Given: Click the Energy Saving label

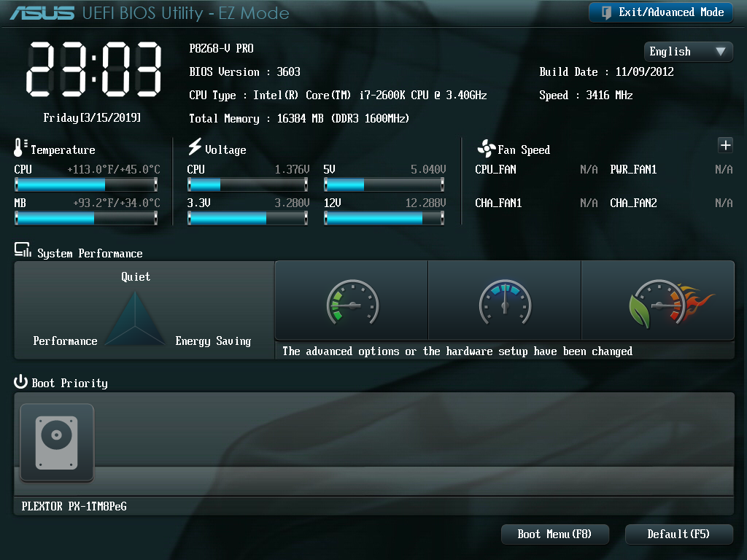Looking at the screenshot, I should pos(213,341).
